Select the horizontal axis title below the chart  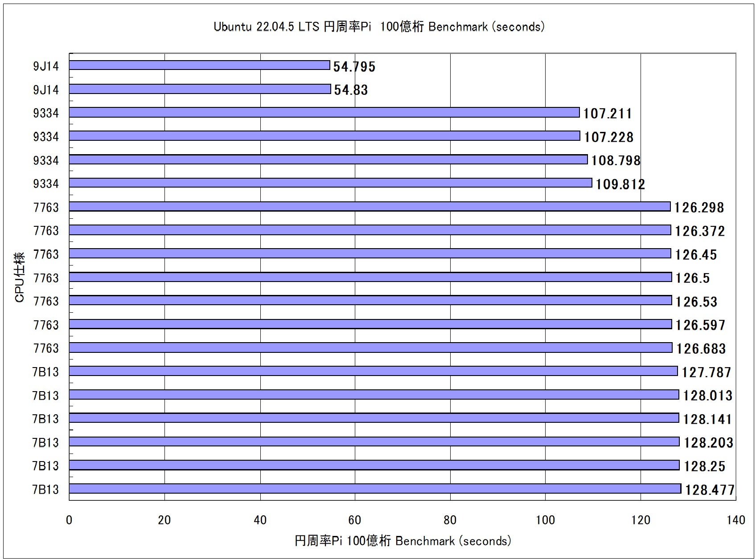pos(403,541)
